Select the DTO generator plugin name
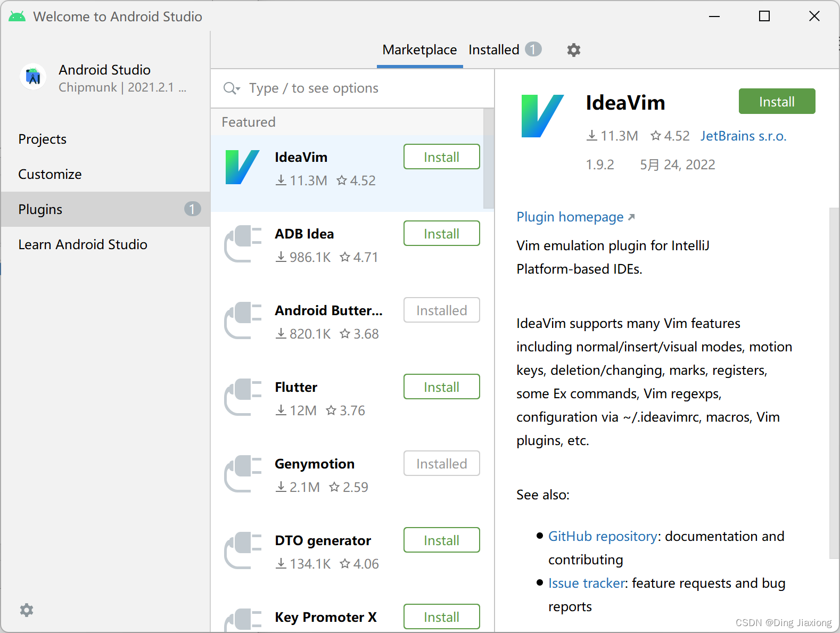 tap(323, 540)
